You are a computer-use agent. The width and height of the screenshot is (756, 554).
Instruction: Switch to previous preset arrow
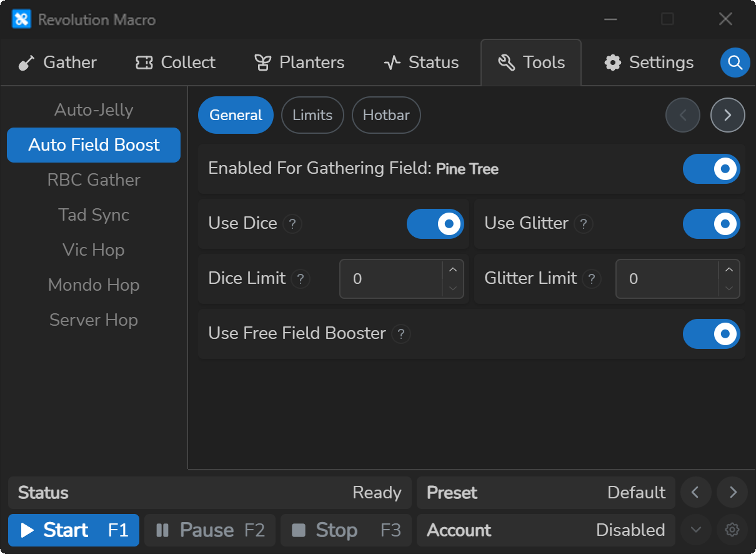point(695,493)
